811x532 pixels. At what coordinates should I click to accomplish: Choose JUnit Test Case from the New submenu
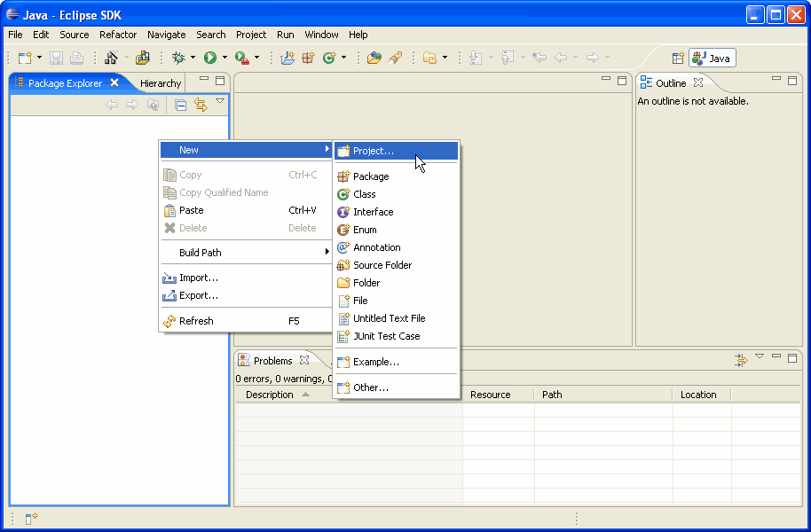[x=397, y=336]
